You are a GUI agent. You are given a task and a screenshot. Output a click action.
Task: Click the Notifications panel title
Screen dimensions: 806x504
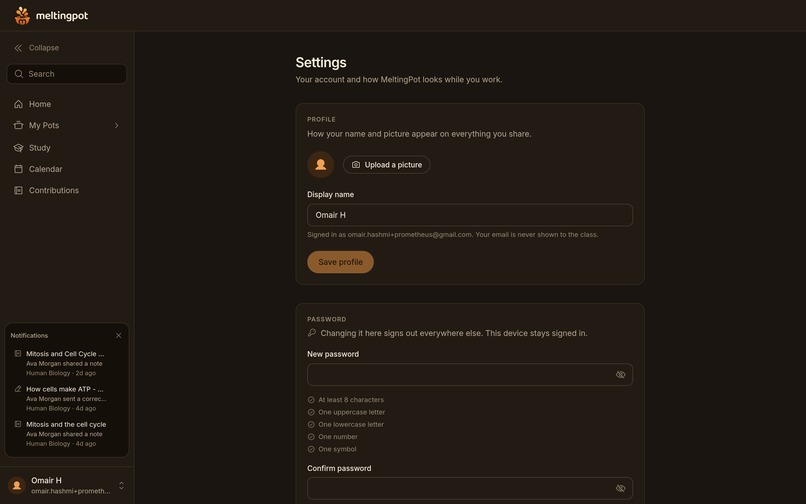[x=29, y=335]
